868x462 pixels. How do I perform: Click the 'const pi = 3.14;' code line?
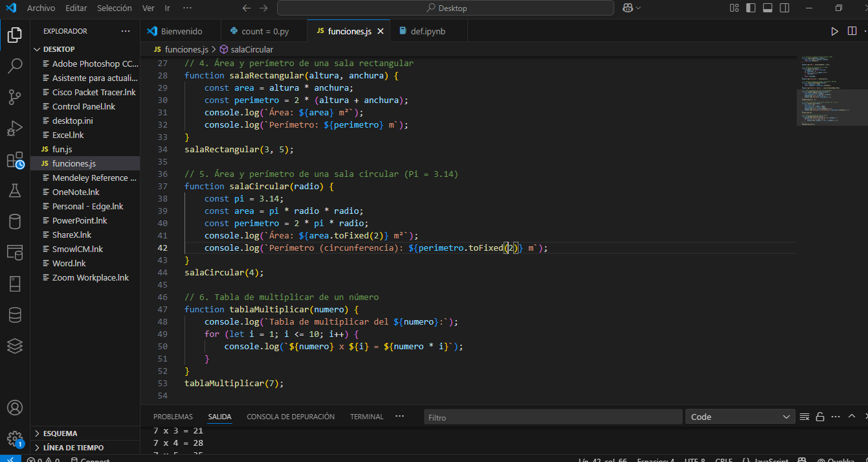coord(244,199)
